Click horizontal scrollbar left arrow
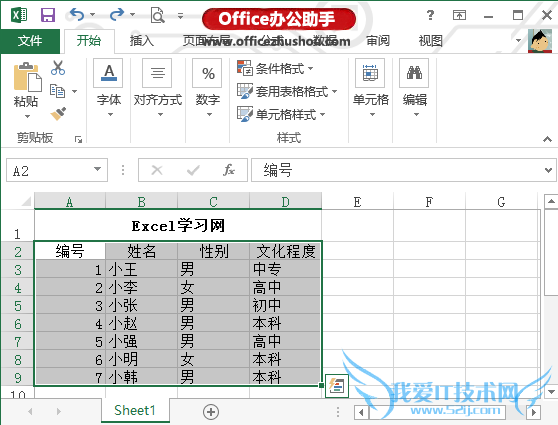558x425 pixels. point(361,412)
